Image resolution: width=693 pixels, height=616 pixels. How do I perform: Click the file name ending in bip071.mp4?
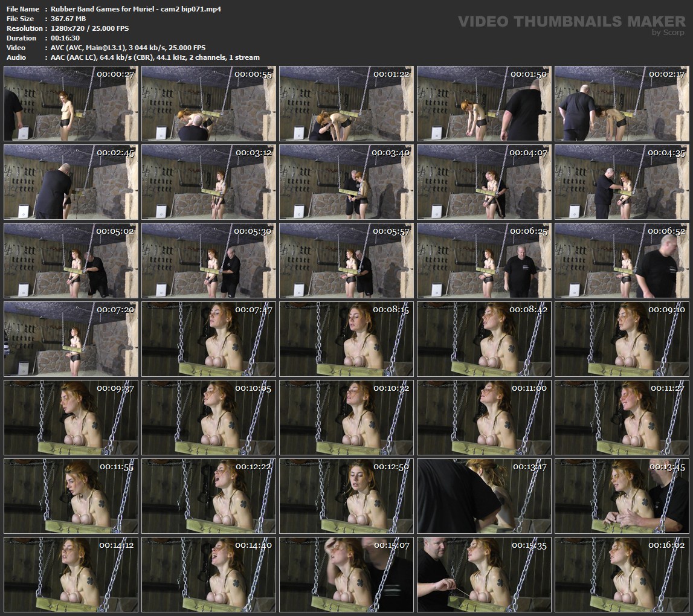point(136,9)
